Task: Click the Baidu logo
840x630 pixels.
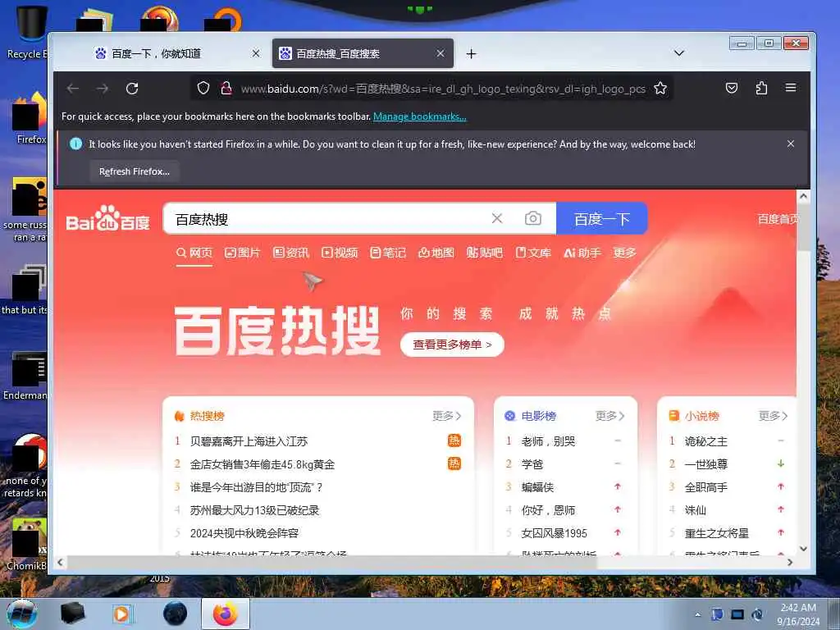Action: (x=107, y=218)
